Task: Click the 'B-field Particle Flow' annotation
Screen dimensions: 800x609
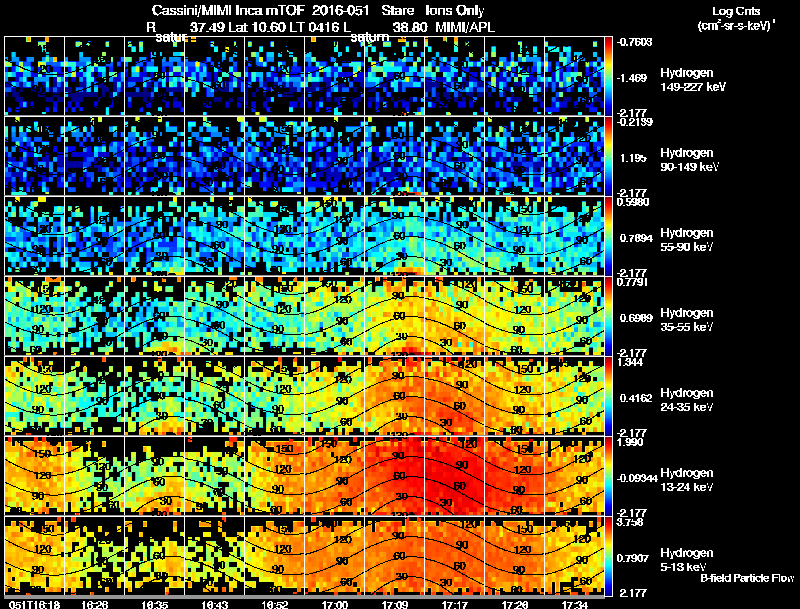Action: [x=747, y=578]
